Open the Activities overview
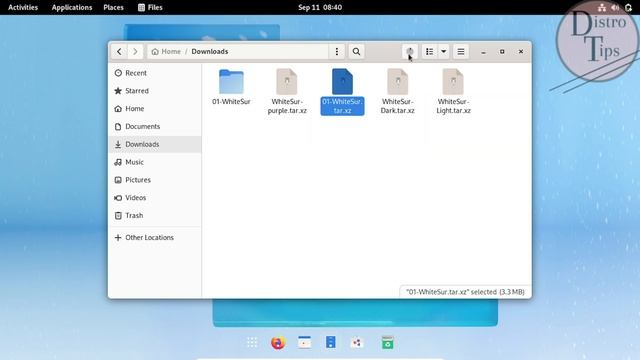This screenshot has width=640, height=360. tap(23, 7)
